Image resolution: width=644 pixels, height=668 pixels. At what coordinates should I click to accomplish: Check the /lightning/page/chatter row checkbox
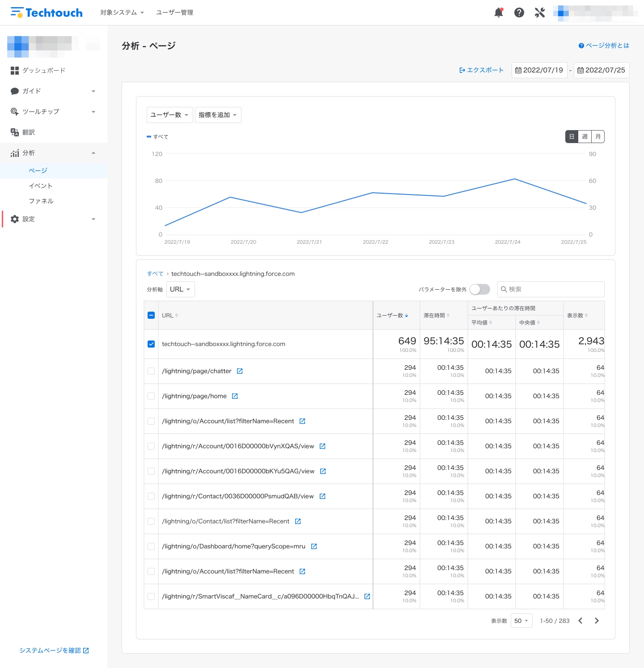(151, 371)
